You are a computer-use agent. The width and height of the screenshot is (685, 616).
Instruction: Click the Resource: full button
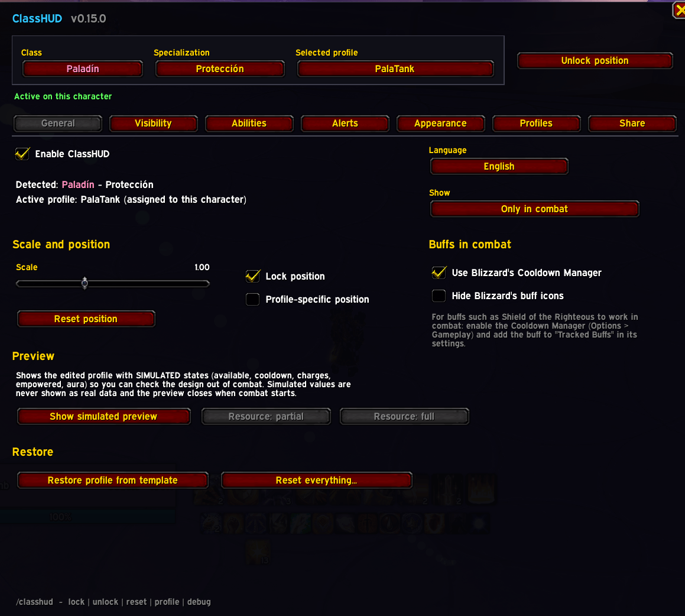[404, 416]
